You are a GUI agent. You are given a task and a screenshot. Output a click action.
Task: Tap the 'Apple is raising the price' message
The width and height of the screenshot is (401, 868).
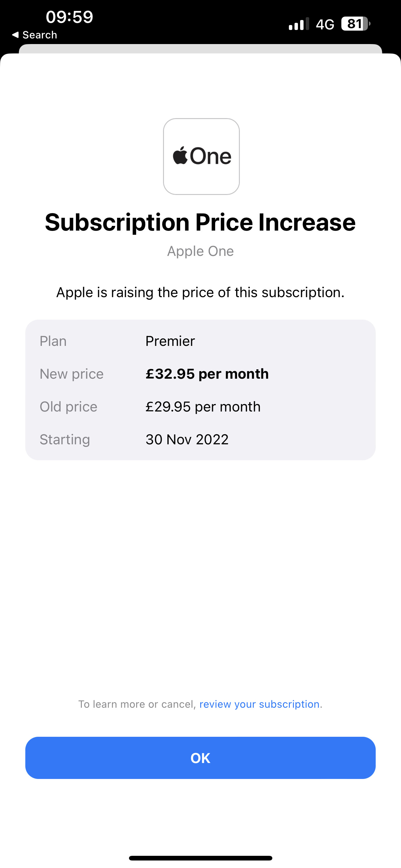click(x=200, y=292)
